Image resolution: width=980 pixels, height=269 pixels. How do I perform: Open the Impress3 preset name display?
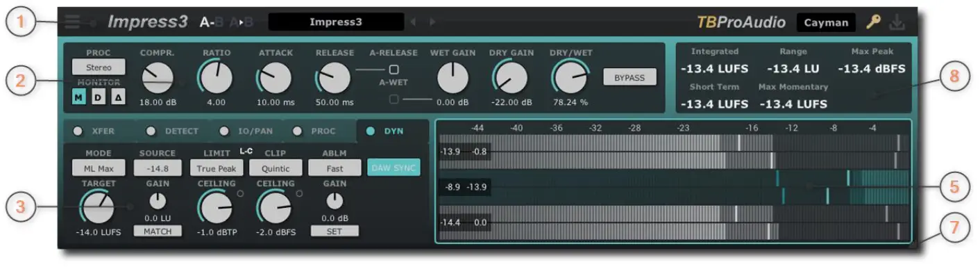(336, 22)
